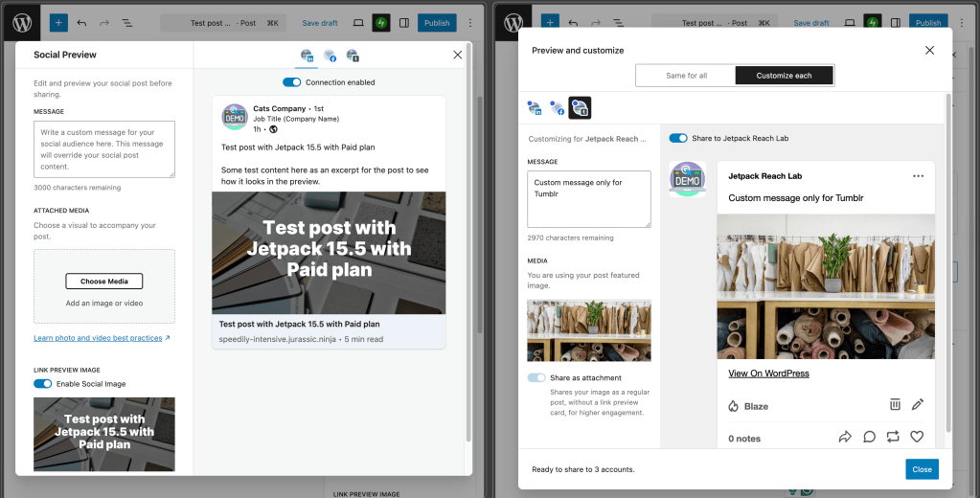Click the Blaze flame icon
980x498 pixels.
(734, 406)
